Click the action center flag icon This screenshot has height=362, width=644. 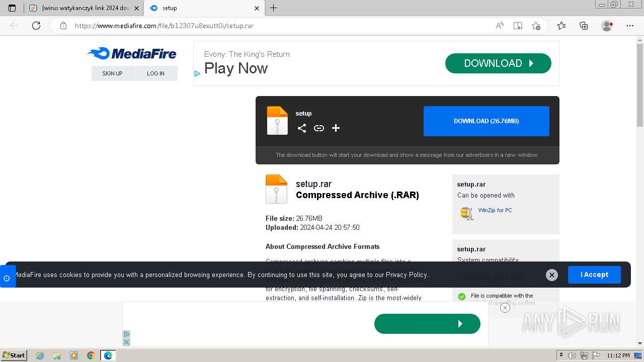click(596, 355)
